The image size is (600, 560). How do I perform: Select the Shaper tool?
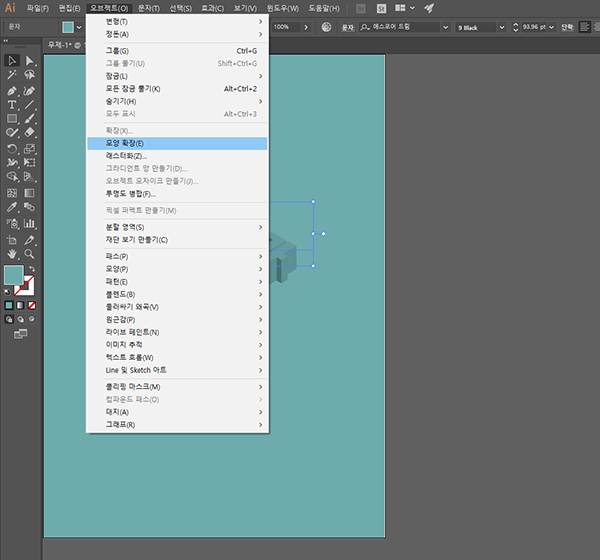click(12, 132)
